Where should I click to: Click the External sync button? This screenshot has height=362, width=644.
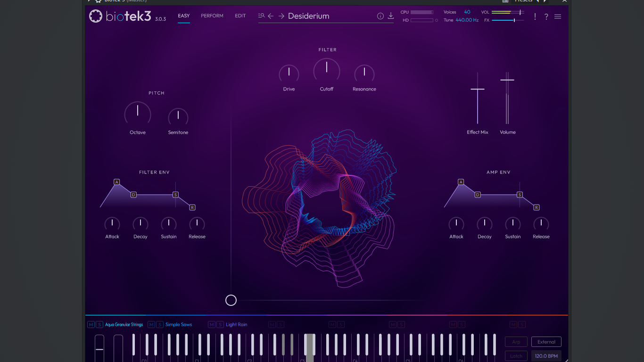(546, 342)
